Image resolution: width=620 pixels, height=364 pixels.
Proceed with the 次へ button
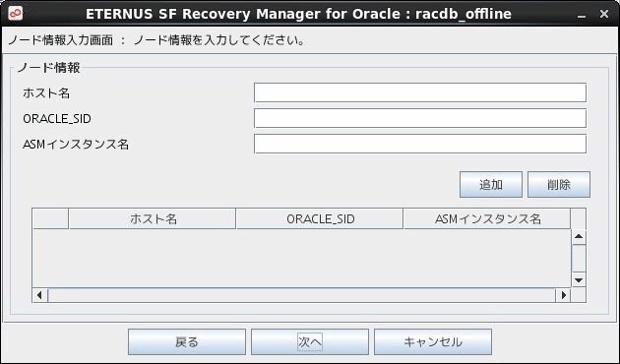tap(310, 342)
